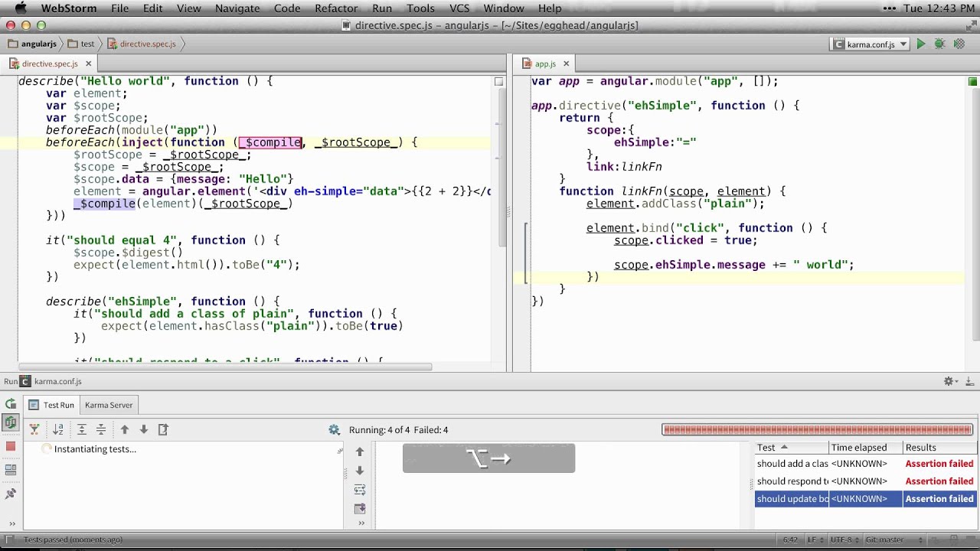The image size is (980, 551).
Task: Click inspection indicator in directive.spec.js editor
Action: [x=499, y=81]
